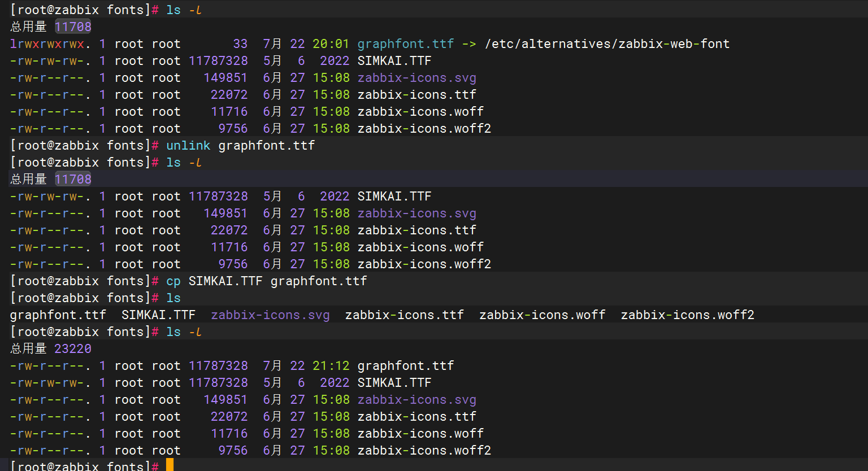Select the total size value 23220
This screenshot has height=471, width=868.
pyautogui.click(x=73, y=349)
